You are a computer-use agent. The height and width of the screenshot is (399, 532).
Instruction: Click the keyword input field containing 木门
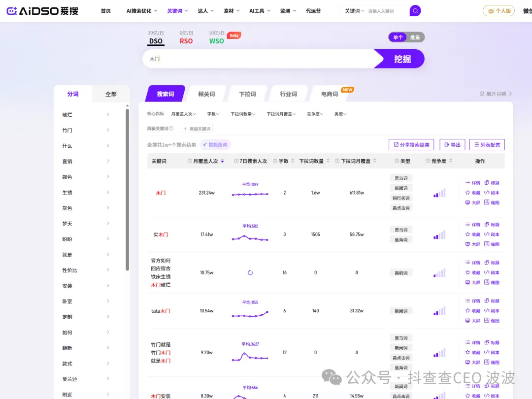coord(256,59)
